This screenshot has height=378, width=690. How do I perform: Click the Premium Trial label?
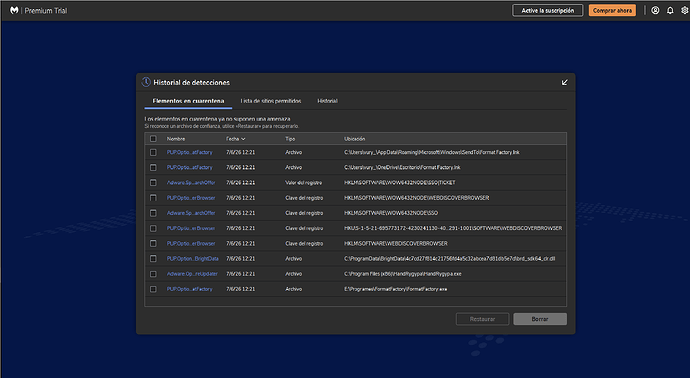pyautogui.click(x=46, y=11)
